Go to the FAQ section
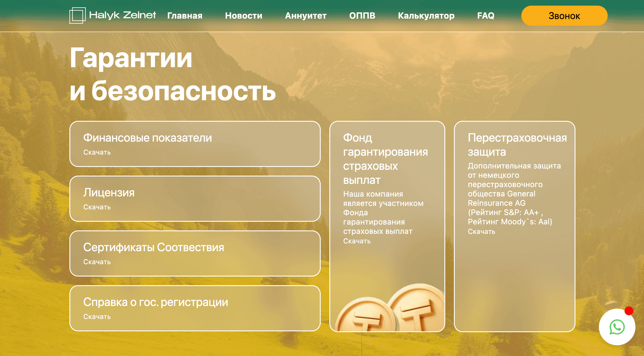644x356 pixels. 485,16
